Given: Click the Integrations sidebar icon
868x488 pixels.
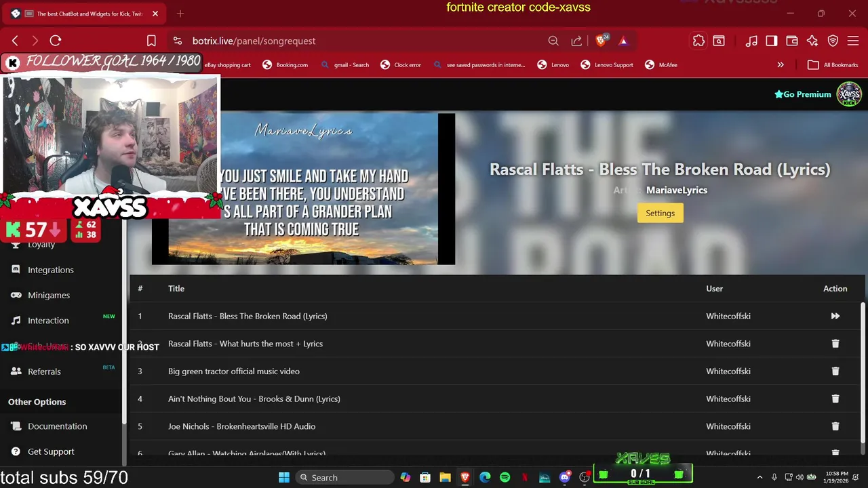Looking at the screenshot, I should (x=16, y=270).
